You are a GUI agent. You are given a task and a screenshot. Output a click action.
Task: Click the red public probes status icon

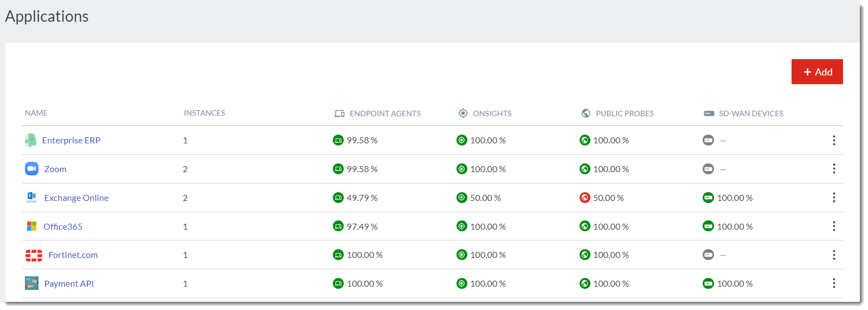[x=584, y=198]
